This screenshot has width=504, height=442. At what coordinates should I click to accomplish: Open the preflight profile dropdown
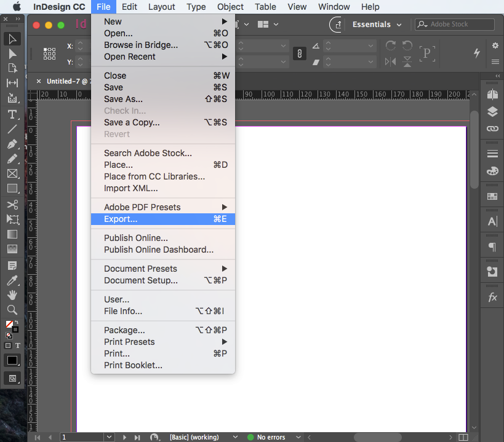235,436
